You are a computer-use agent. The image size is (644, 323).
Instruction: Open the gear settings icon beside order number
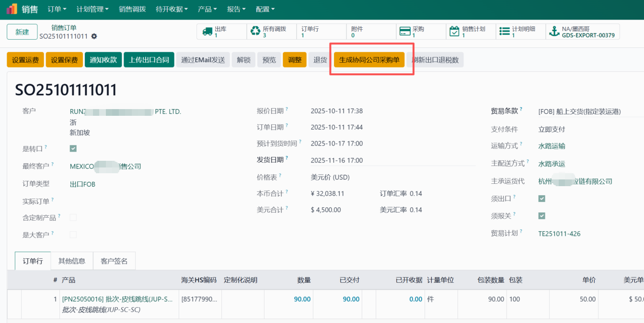[x=94, y=36]
